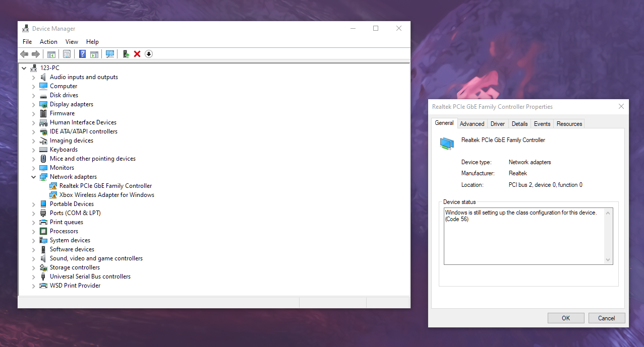The width and height of the screenshot is (644, 347).
Task: Switch to the Events tab
Action: [x=542, y=124]
